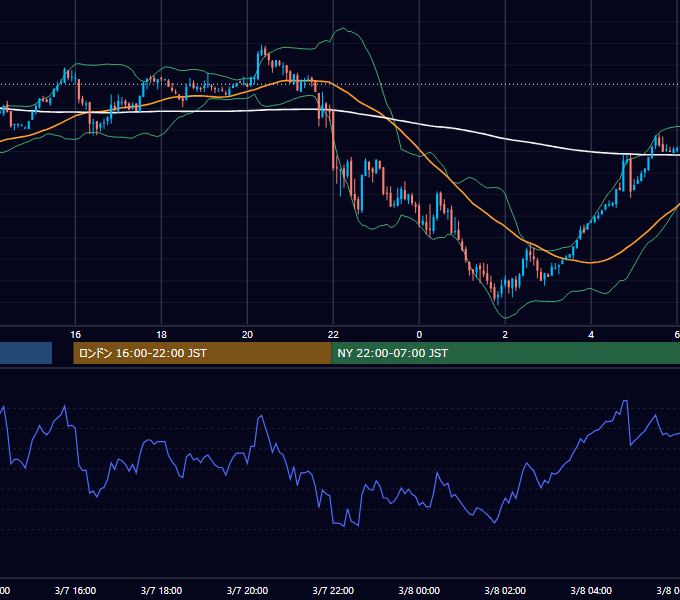This screenshot has height=600, width=680.
Task: Click the 16 hour label on upper chart axis
Action: (75, 335)
